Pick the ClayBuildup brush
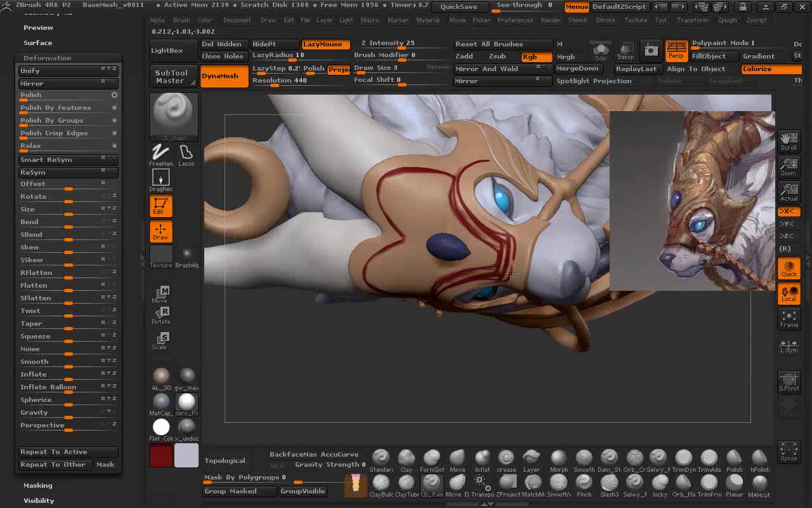 pyautogui.click(x=381, y=486)
